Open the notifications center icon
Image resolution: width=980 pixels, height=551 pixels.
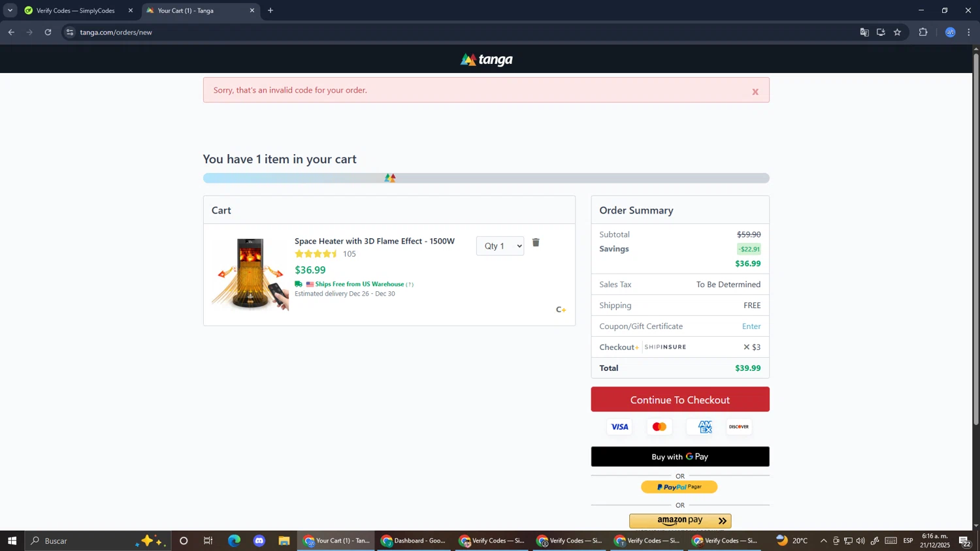tap(964, 541)
